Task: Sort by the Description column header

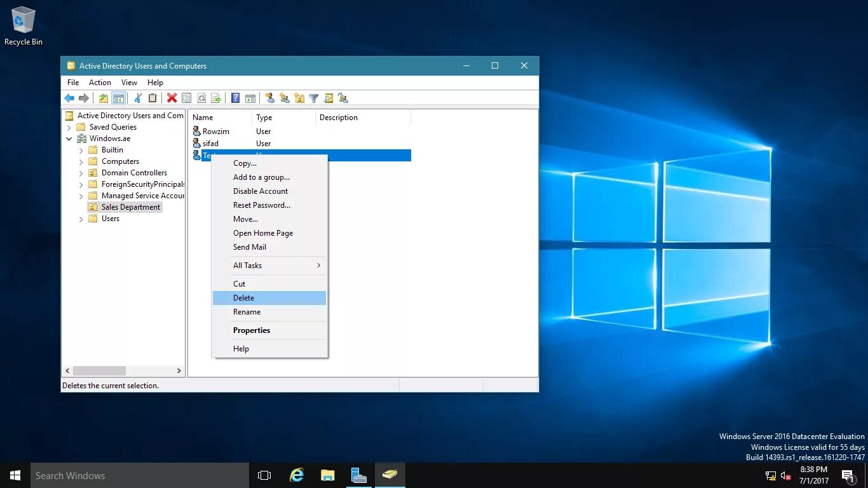Action: 363,118
